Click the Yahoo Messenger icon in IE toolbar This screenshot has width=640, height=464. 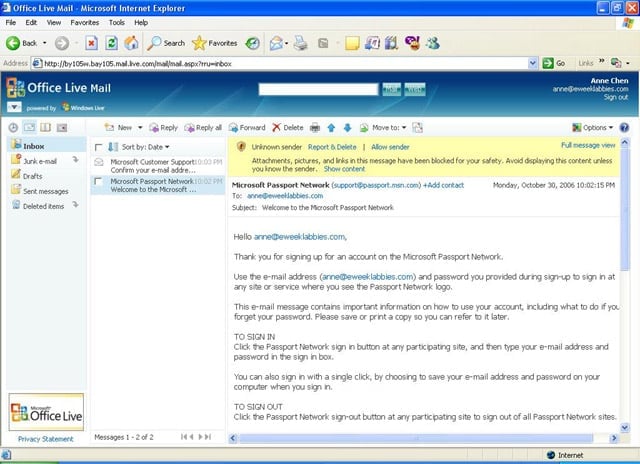click(413, 43)
